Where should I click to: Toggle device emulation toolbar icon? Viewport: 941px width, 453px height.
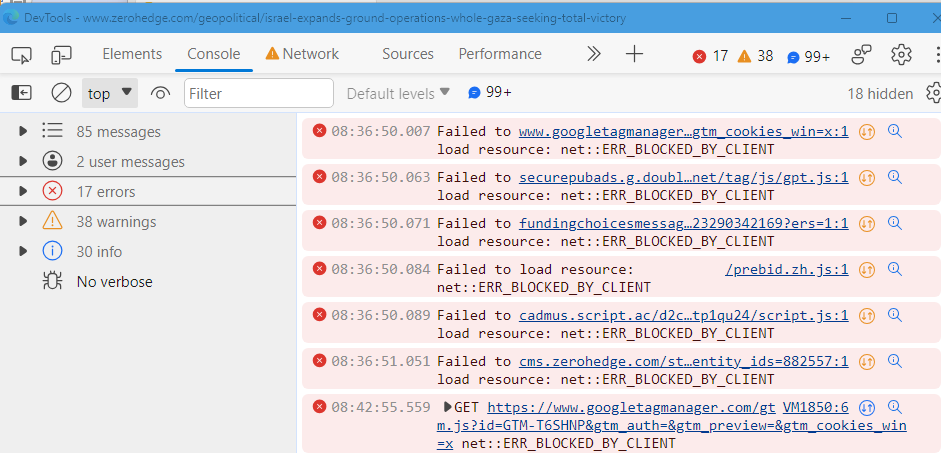(61, 55)
